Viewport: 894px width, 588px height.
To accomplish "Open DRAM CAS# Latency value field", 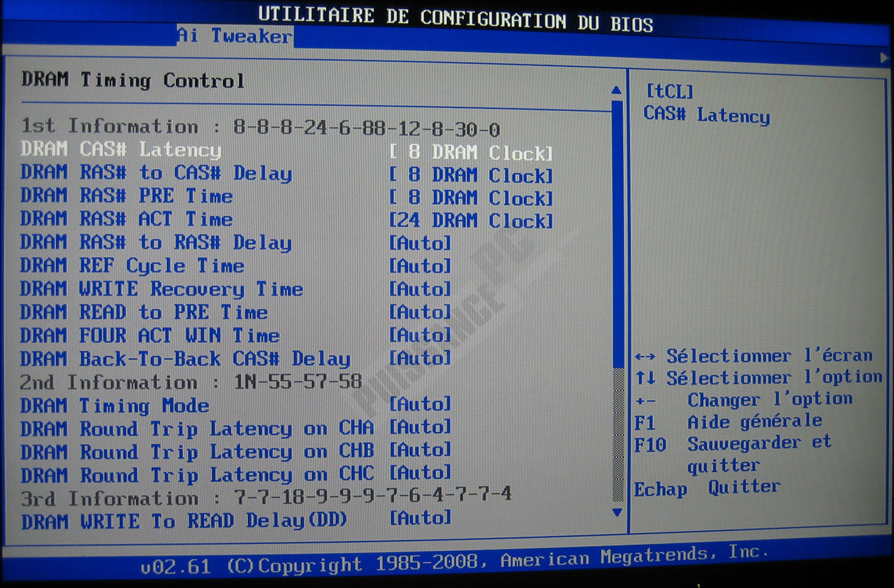I will click(471, 153).
